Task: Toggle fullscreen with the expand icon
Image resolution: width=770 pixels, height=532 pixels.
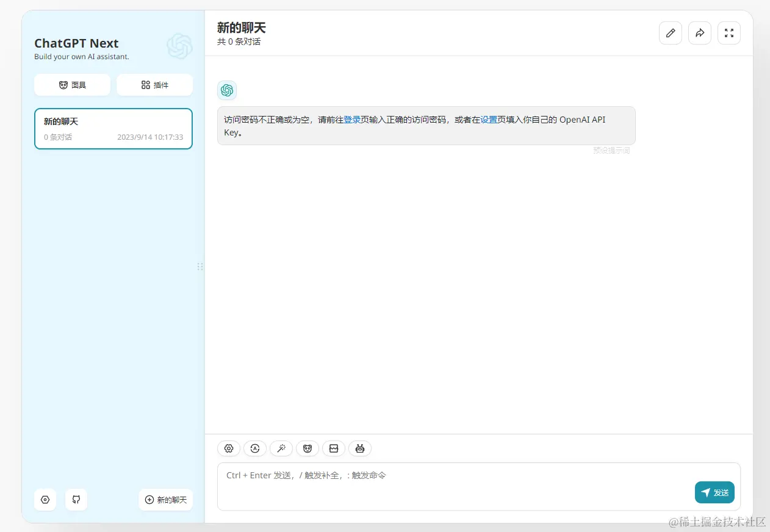Action: pyautogui.click(x=729, y=33)
